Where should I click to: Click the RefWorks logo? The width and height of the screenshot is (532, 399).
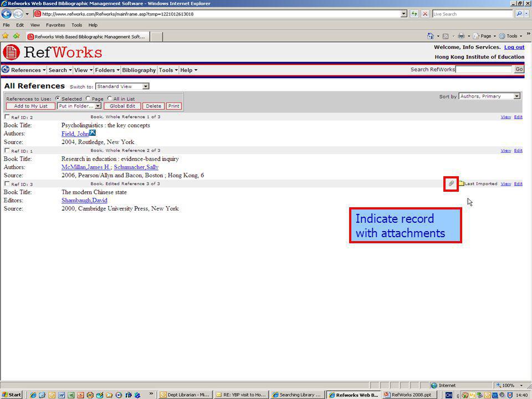point(52,52)
